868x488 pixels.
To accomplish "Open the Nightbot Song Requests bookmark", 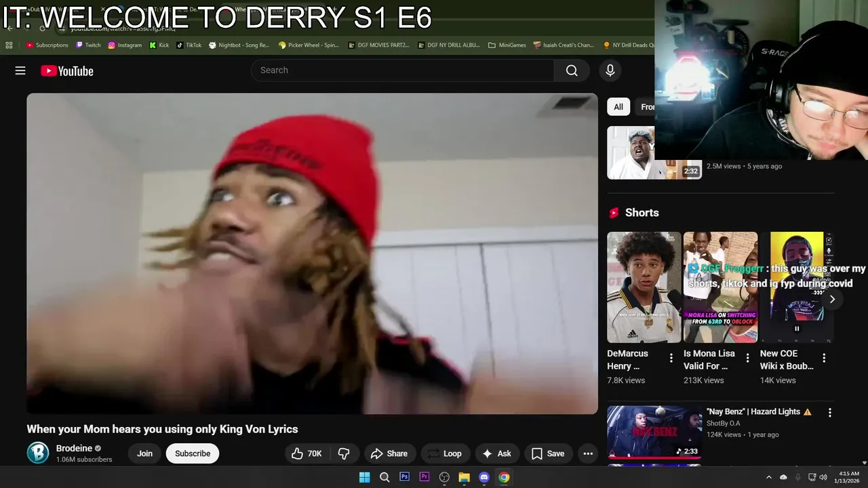I will pyautogui.click(x=239, y=45).
